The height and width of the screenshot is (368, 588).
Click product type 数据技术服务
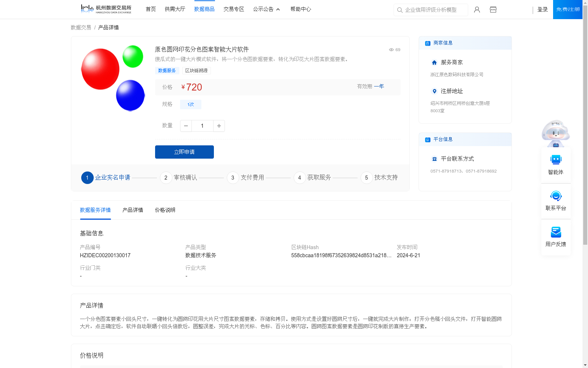tap(201, 255)
